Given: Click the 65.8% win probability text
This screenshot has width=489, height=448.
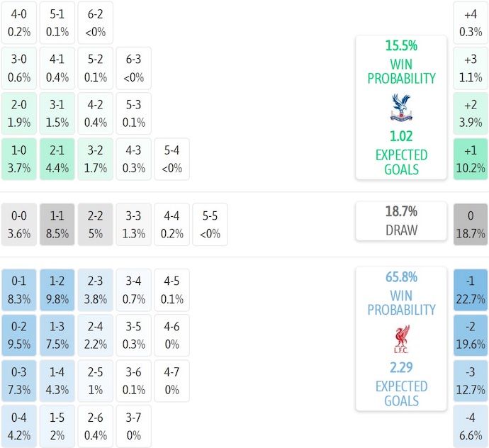Looking at the screenshot, I should 401,278.
